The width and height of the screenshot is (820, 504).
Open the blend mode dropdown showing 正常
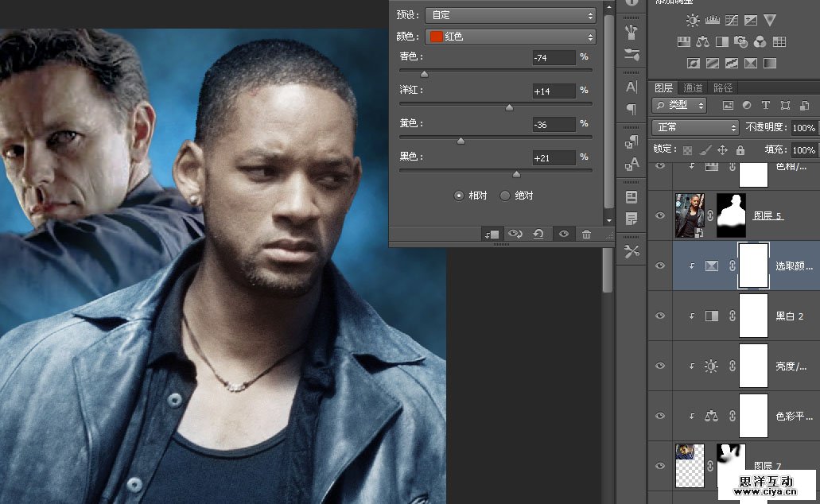pos(695,127)
